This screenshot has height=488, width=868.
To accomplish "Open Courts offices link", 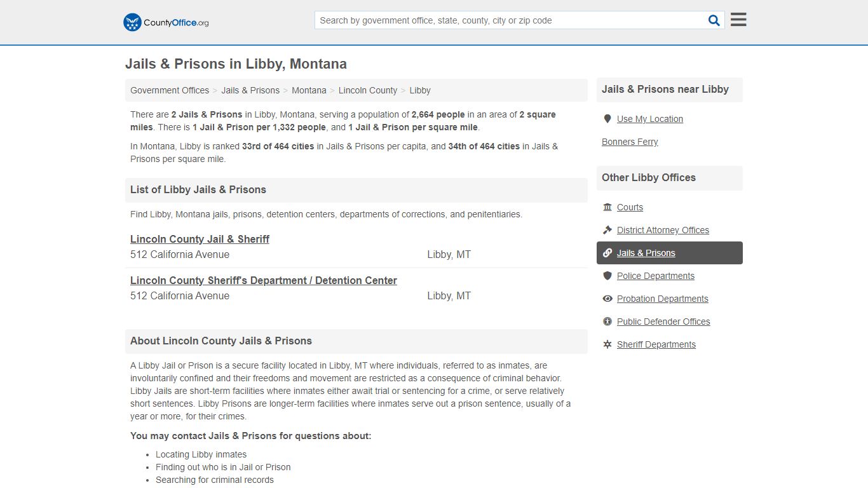I will 630,207.
